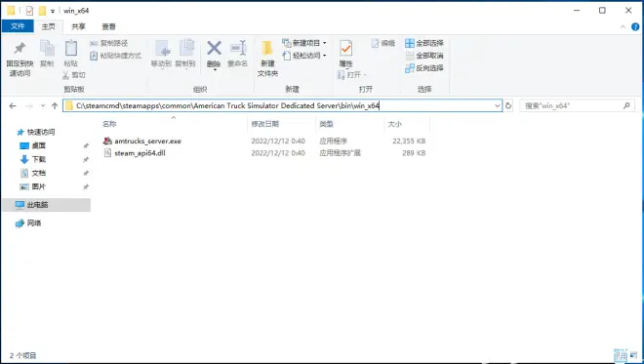Click Invert selection in the ribbon
Screen dimensions: 644x364
tap(424, 68)
